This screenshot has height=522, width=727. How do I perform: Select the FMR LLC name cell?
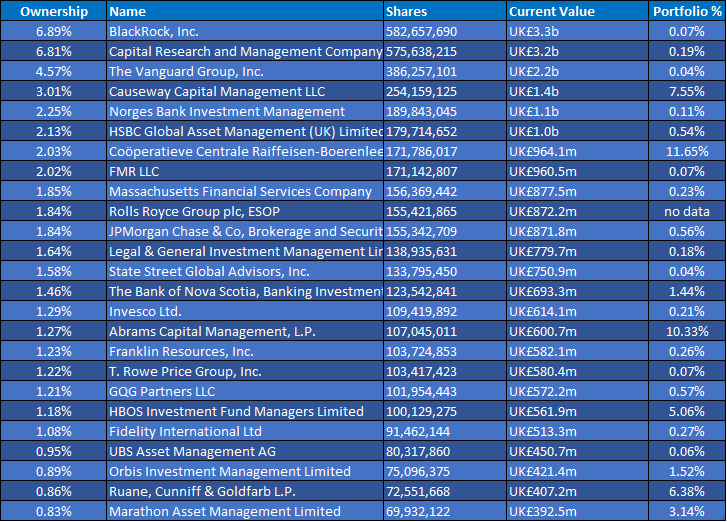pos(245,171)
